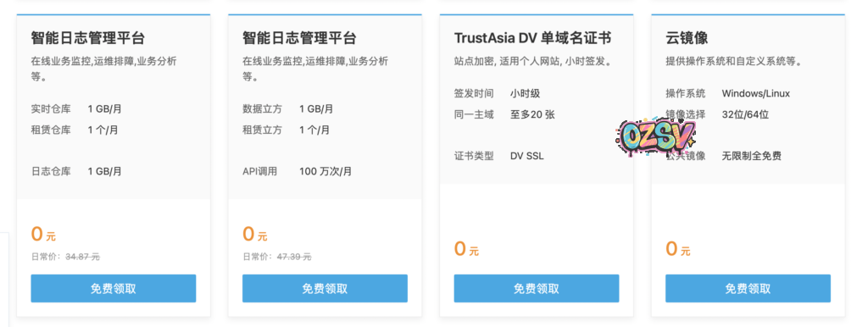The width and height of the screenshot is (868, 327).
Task: Click 免费领取 below the 47.39 元 regular price
Action: [325, 288]
